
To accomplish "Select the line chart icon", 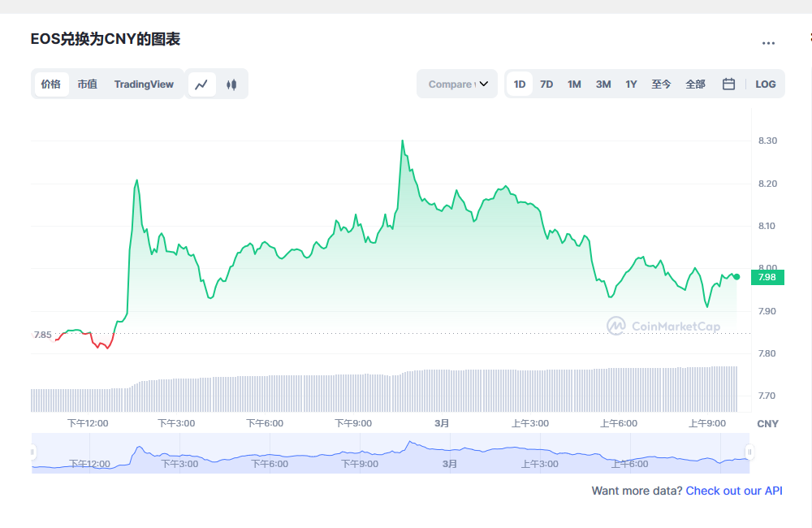I will [201, 84].
